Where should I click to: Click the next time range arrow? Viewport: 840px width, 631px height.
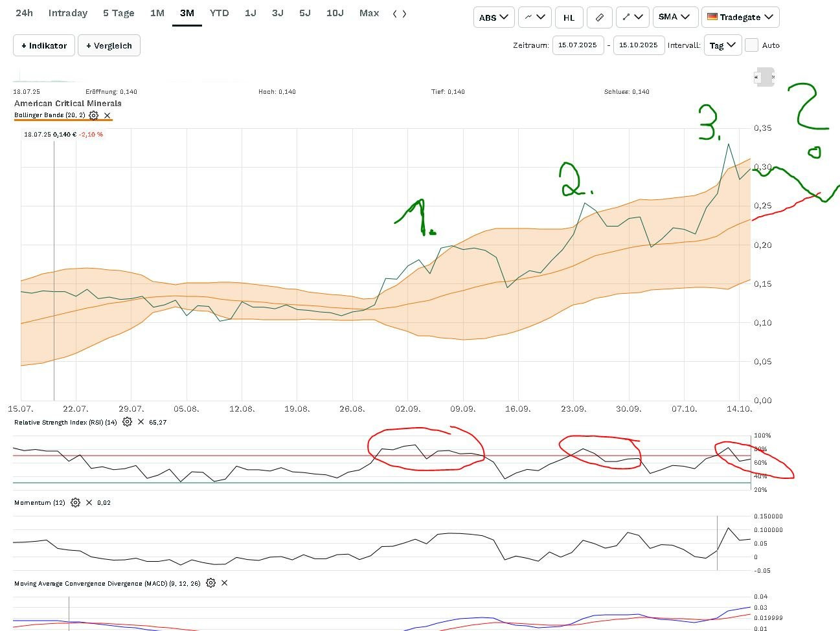click(405, 14)
